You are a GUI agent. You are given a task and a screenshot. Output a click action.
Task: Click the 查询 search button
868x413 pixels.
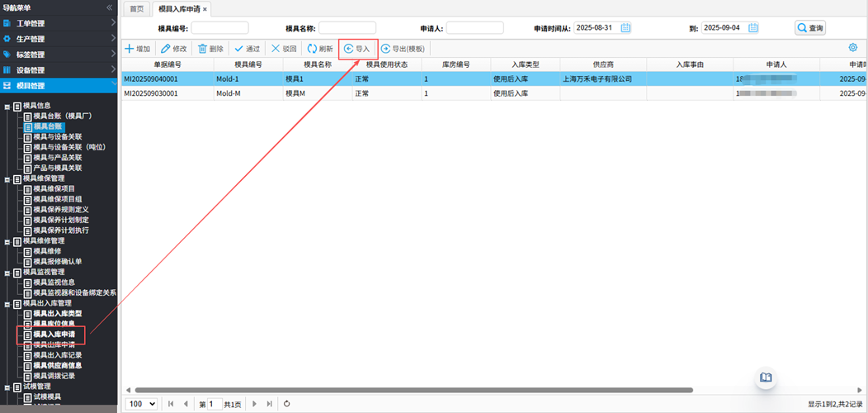(810, 28)
